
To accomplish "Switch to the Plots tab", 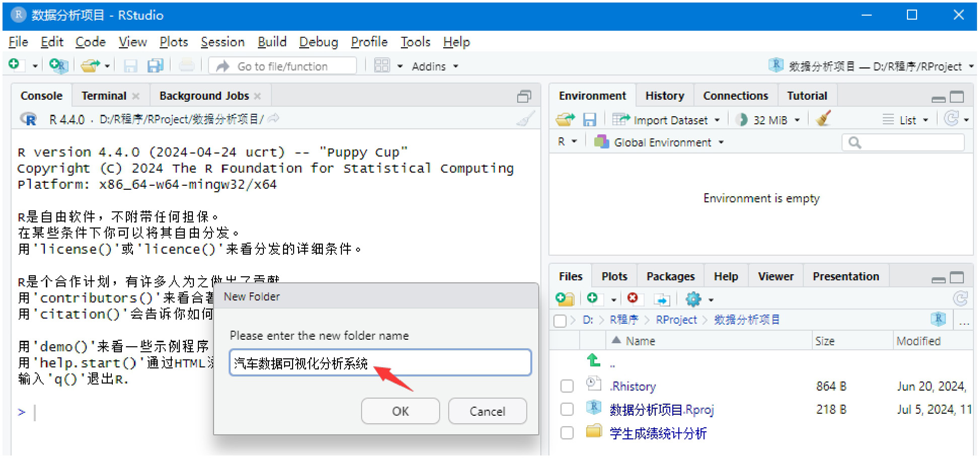I will tap(614, 276).
